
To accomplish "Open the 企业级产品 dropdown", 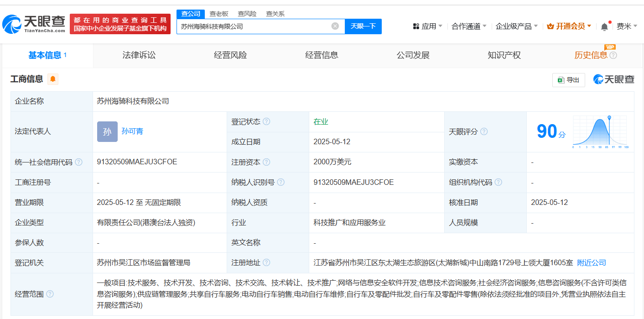I will click(x=516, y=26).
